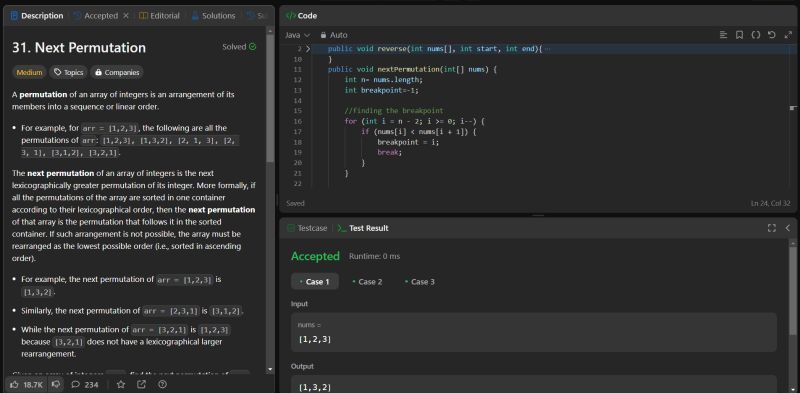Click the '//finding the breakpoint' comment line
The image size is (800, 393).
click(394, 111)
